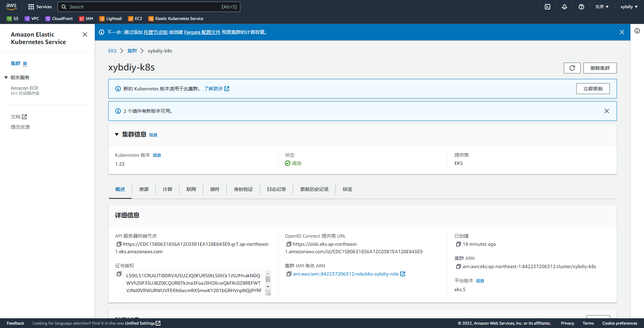Go to 集群 breadcrumb link
The image size is (644, 328).
point(132,51)
